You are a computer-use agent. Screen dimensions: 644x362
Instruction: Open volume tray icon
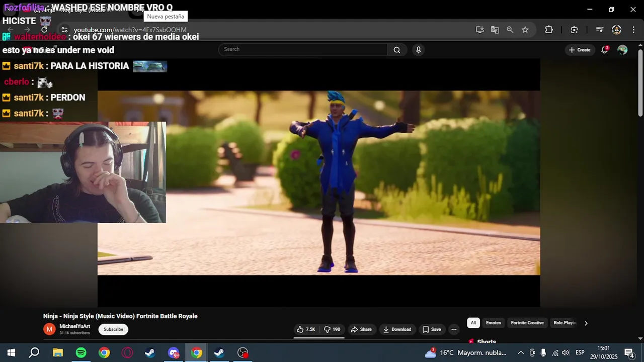[566, 353]
